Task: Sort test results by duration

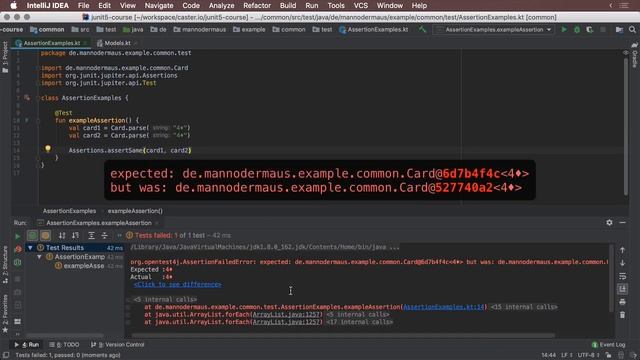Action: pos(76,235)
